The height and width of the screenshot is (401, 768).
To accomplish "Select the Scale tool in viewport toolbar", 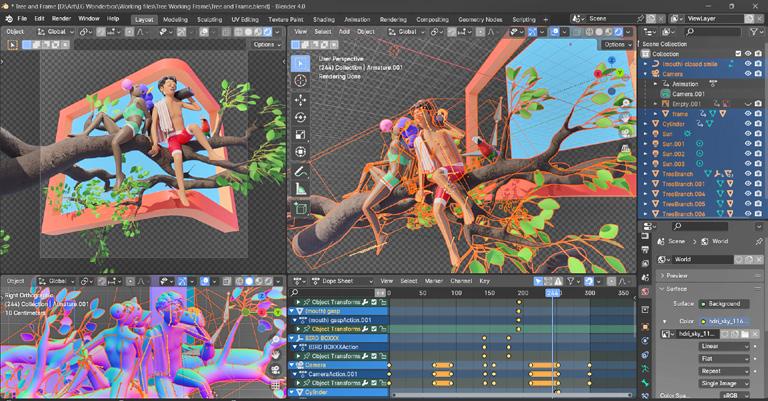I will 300,135.
